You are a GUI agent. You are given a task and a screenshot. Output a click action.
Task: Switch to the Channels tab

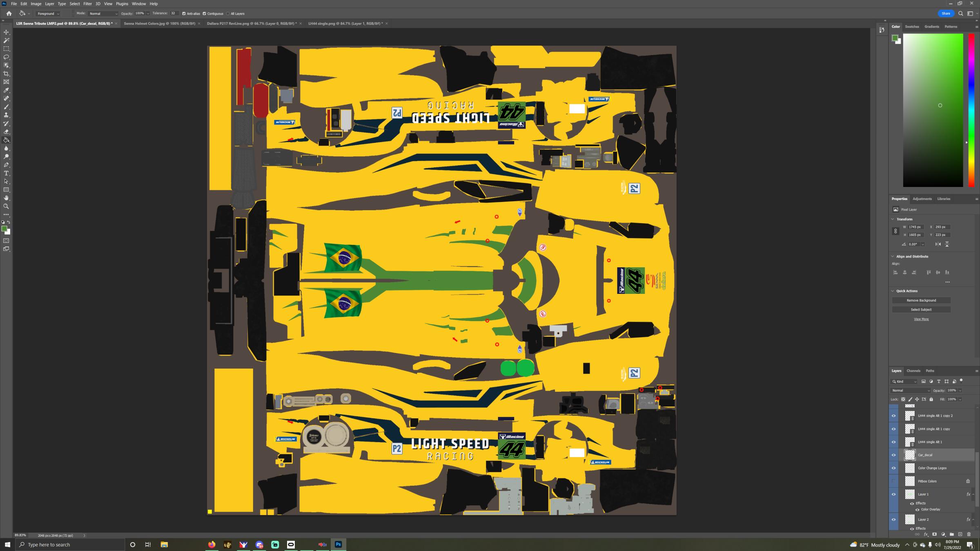coord(913,371)
